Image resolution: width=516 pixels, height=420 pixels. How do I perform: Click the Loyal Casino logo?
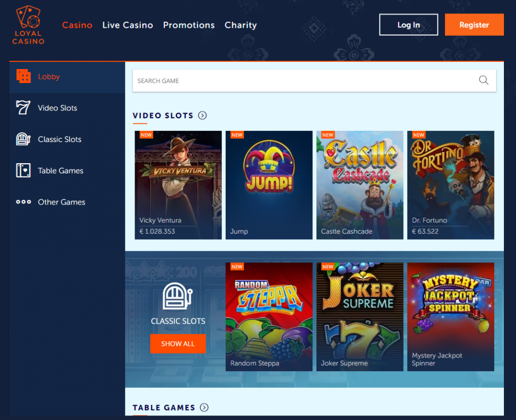(28, 25)
